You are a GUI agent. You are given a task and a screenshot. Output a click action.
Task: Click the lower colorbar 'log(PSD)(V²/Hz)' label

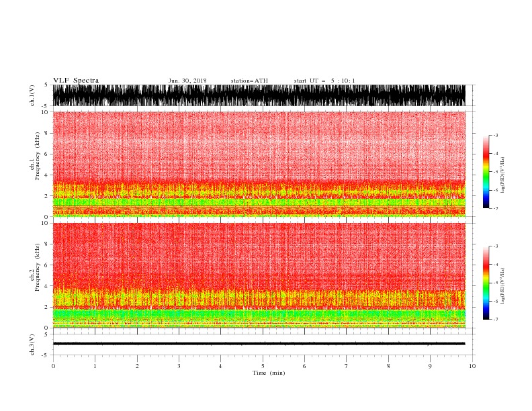(503, 286)
